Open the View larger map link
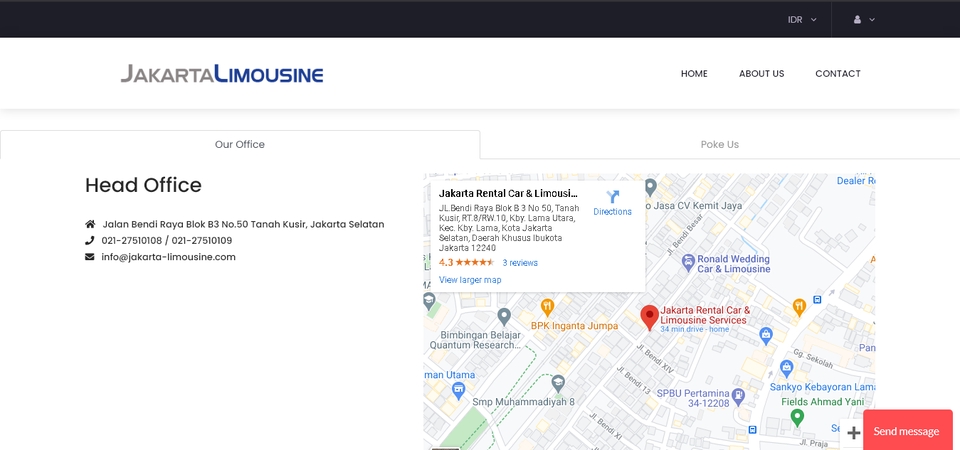This screenshot has height=450, width=960. point(470,280)
